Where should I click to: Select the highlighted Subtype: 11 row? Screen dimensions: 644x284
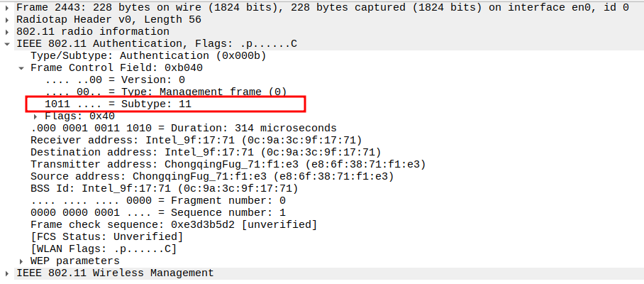[x=118, y=104]
